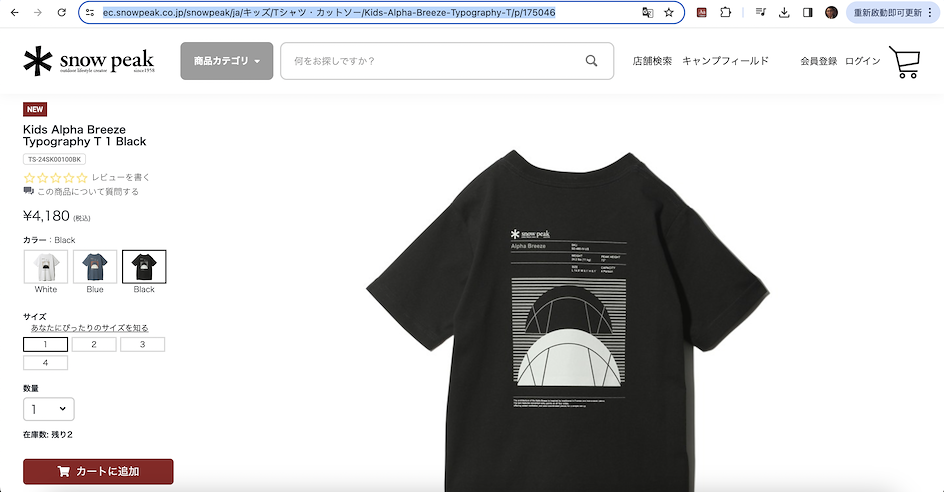Click the Snow Peak logo
Viewport: 944px width, 492px height.
[89, 61]
